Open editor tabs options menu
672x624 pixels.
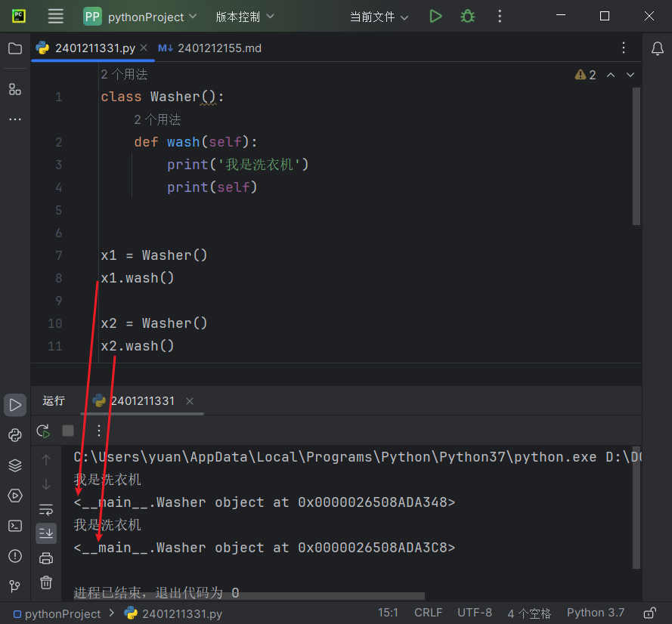pos(623,48)
